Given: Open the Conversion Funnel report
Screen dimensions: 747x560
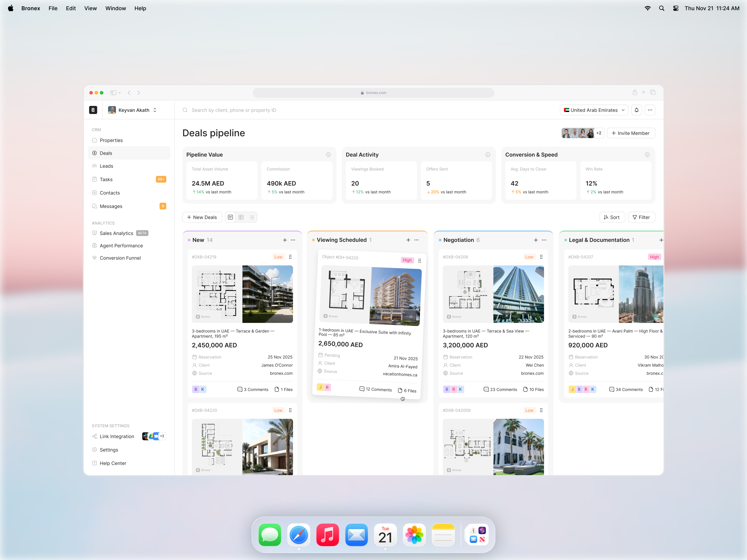Looking at the screenshot, I should (x=120, y=258).
